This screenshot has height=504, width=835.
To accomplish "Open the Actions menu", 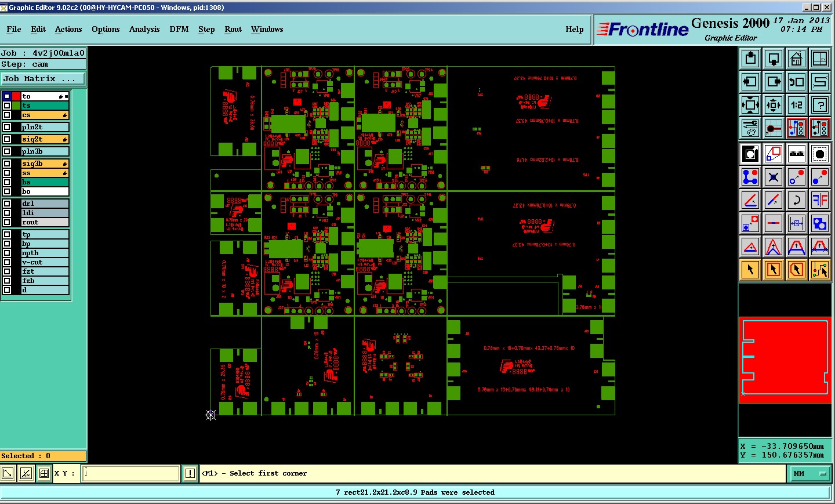I will tap(68, 29).
